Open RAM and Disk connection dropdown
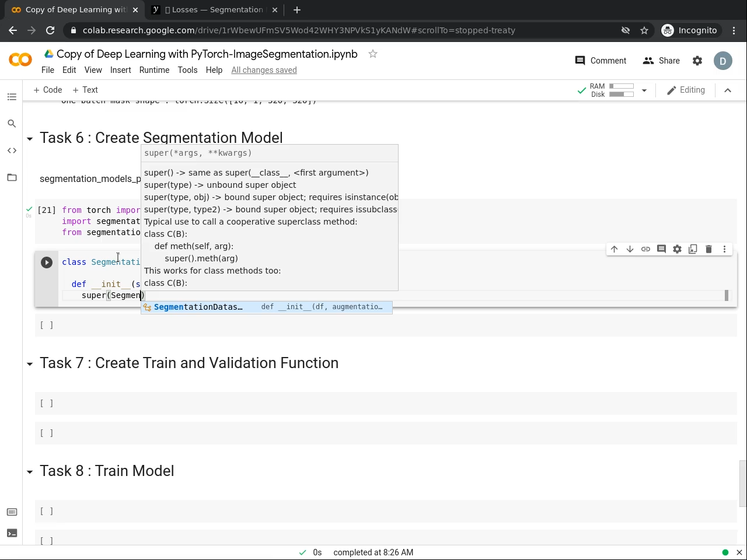747x560 pixels. [x=644, y=90]
